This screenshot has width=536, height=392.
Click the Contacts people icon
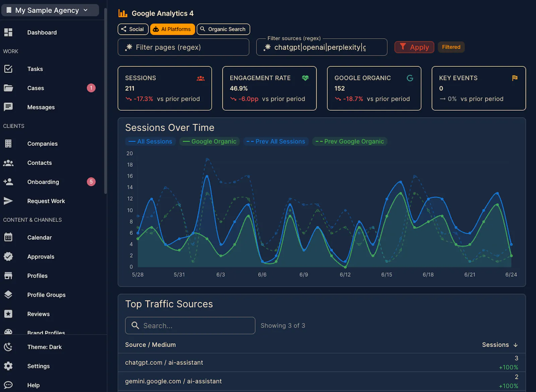pos(8,163)
